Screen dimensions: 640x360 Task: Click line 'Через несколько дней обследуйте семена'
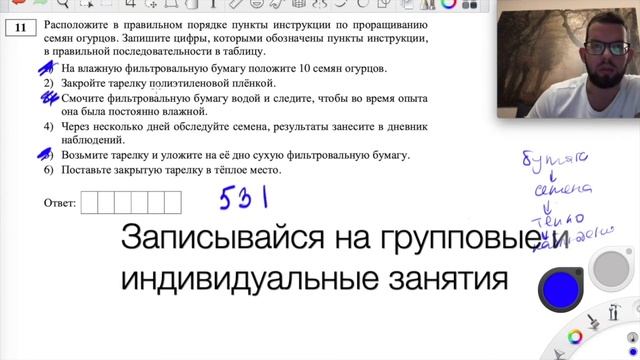click(244, 133)
